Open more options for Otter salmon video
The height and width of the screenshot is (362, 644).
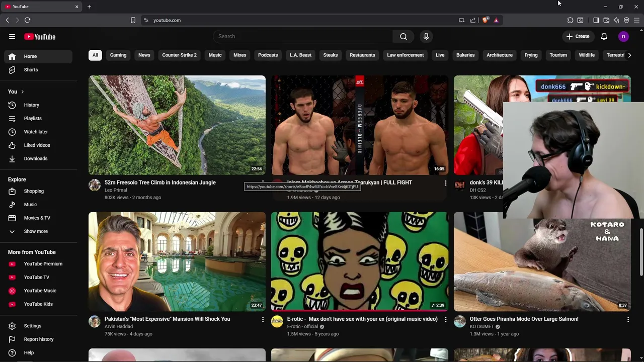[628, 319]
